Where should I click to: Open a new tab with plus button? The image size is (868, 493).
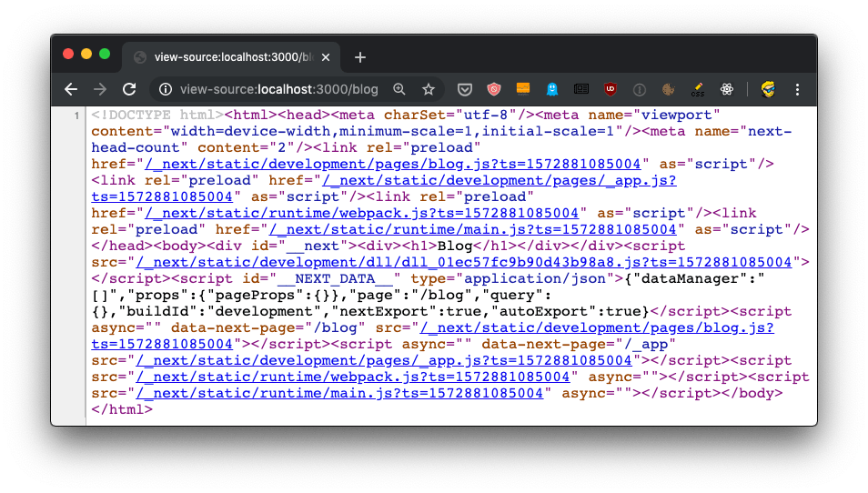pyautogui.click(x=360, y=57)
